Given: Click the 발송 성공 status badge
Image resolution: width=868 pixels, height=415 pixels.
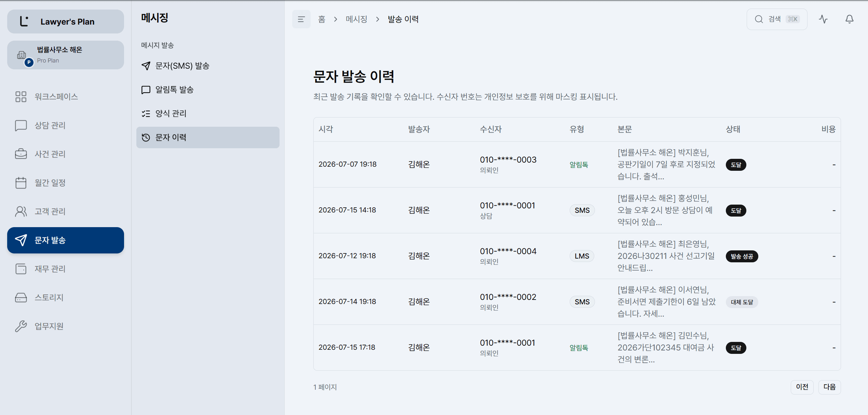Looking at the screenshot, I should tap(742, 257).
